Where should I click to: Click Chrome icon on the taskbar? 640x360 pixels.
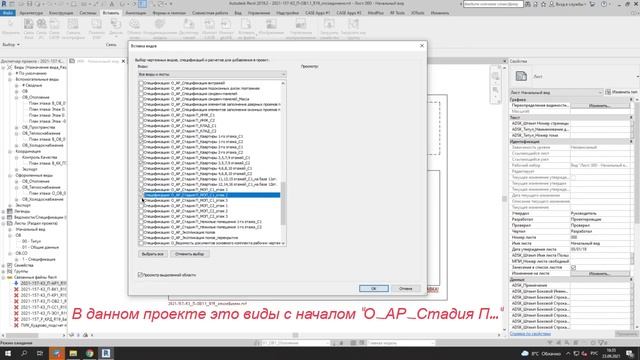pyautogui.click(x=89, y=353)
